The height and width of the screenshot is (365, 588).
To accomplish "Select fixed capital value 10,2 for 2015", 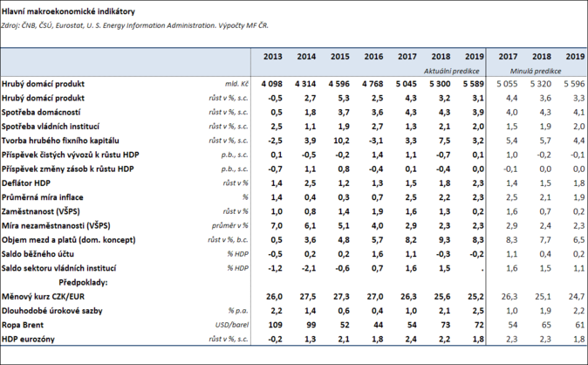I will click(342, 141).
